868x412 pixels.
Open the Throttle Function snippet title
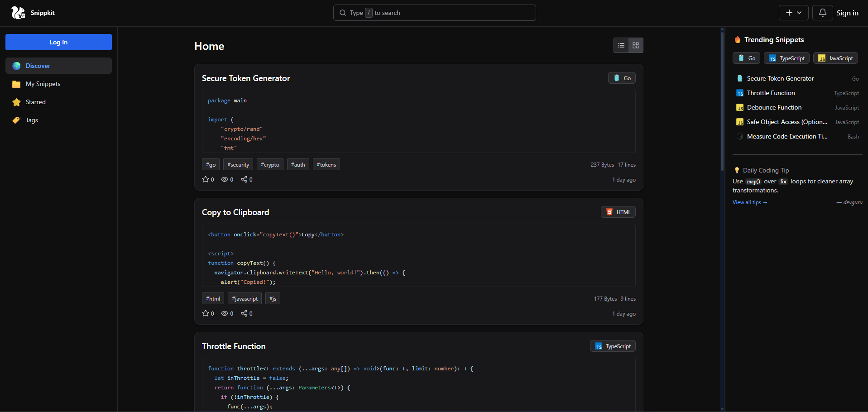click(x=234, y=346)
